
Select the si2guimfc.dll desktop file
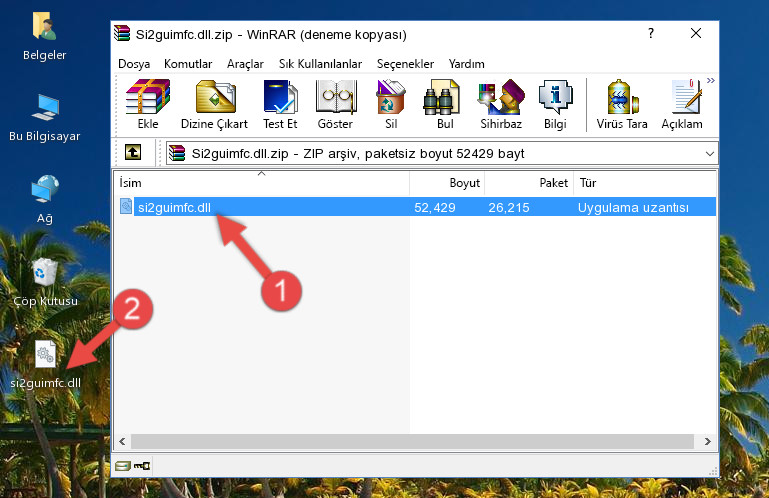pyautogui.click(x=45, y=365)
